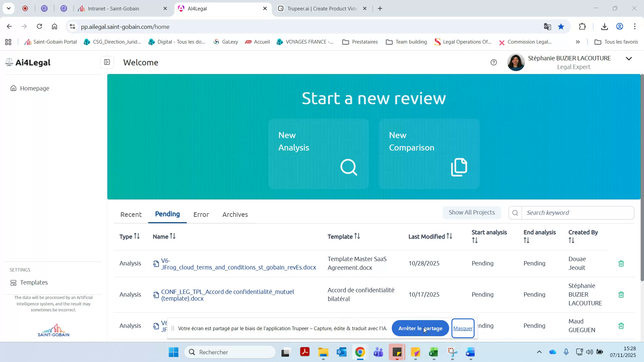The image size is (644, 362).
Task: Expand Stéphanie's profile menu chevron
Action: [x=629, y=59]
